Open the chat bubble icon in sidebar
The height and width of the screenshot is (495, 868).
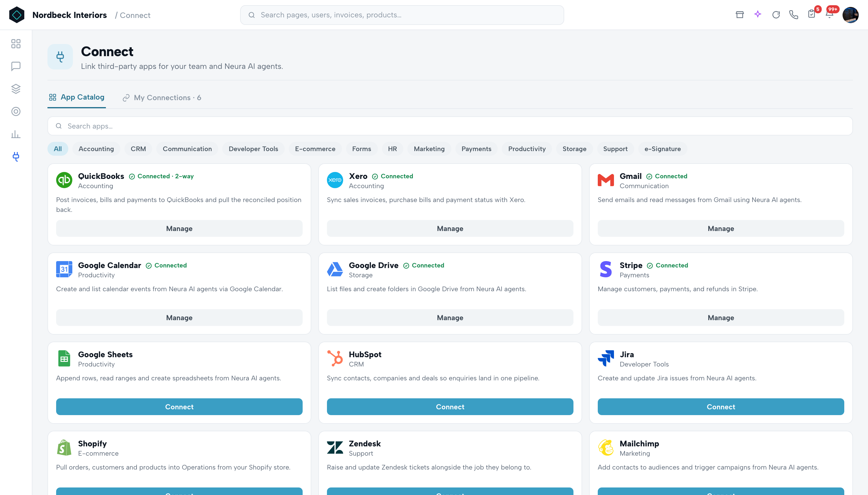click(16, 66)
